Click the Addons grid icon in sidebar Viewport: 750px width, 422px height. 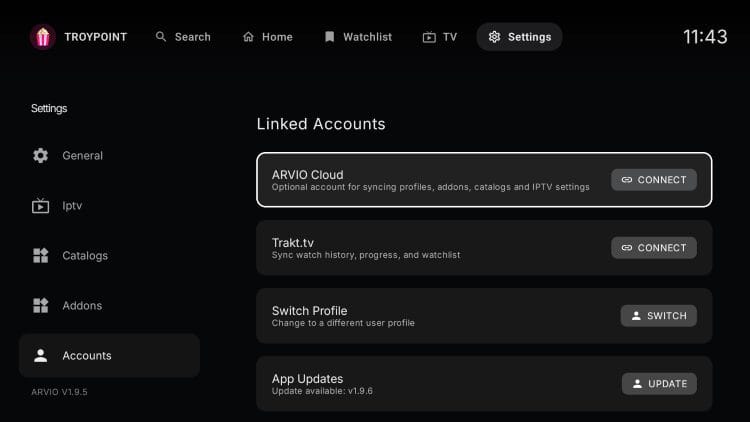41,305
